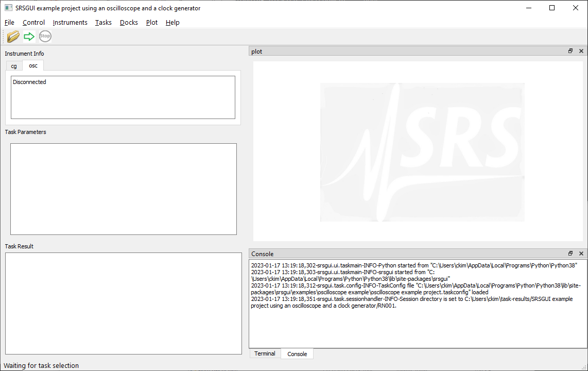Open the Instruments menu
The width and height of the screenshot is (588, 371).
[x=70, y=23]
